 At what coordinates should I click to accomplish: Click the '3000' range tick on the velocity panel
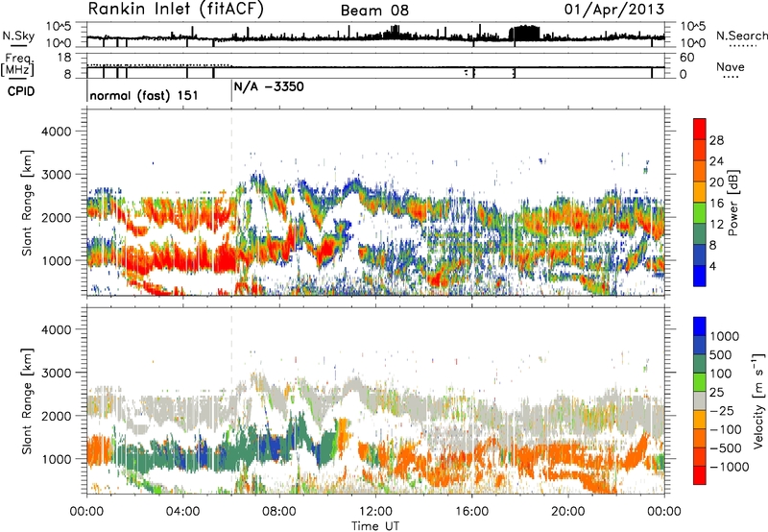[x=56, y=373]
